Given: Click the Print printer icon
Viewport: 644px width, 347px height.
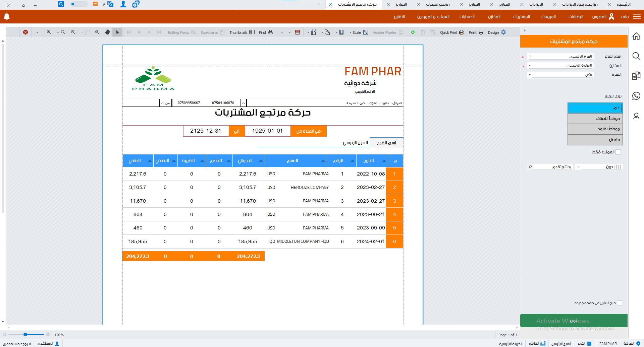Looking at the screenshot, I should [481, 32].
